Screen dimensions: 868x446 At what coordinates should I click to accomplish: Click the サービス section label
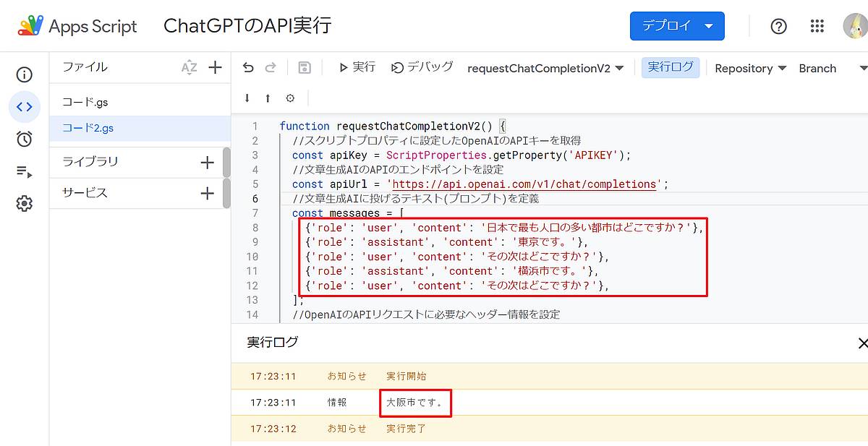(85, 193)
